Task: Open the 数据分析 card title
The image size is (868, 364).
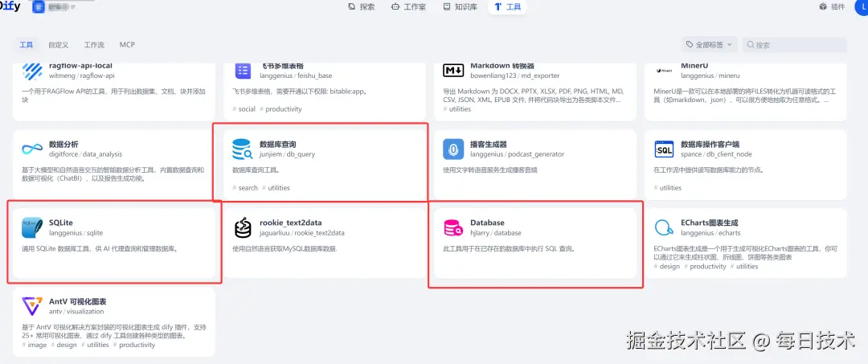Action: [x=63, y=145]
